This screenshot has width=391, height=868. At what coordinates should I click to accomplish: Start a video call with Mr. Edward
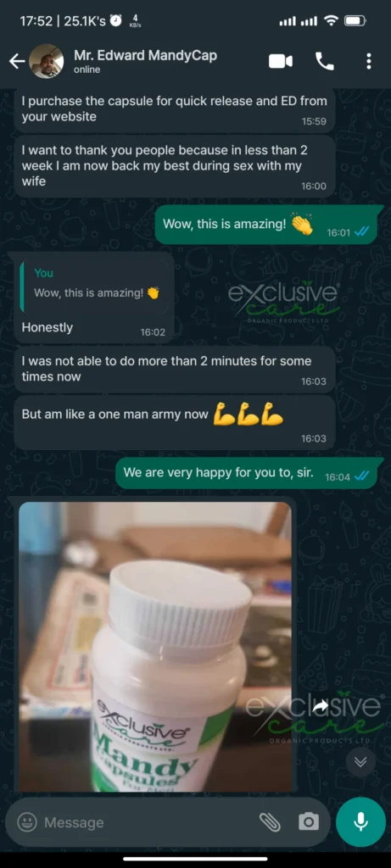pyautogui.click(x=281, y=61)
